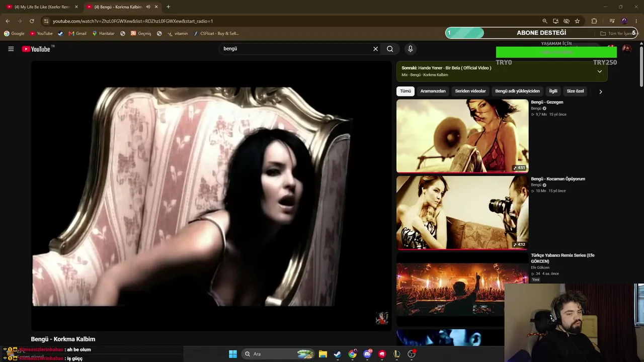Screen dimensions: 644x362
Task: Open the Haritalar bookmark
Action: tap(103, 34)
